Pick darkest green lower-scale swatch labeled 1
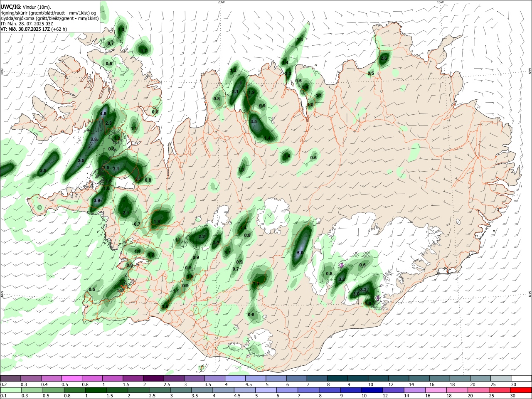 coord(96,390)
